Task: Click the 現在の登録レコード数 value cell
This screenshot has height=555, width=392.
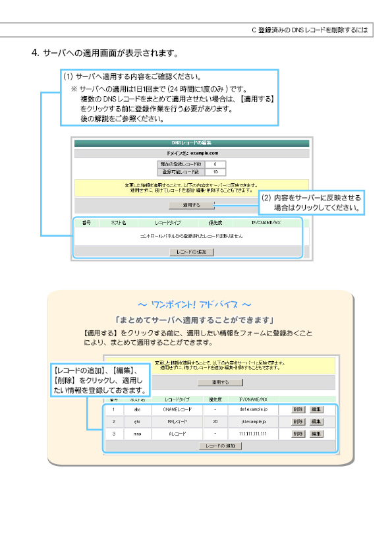Action: coord(215,164)
